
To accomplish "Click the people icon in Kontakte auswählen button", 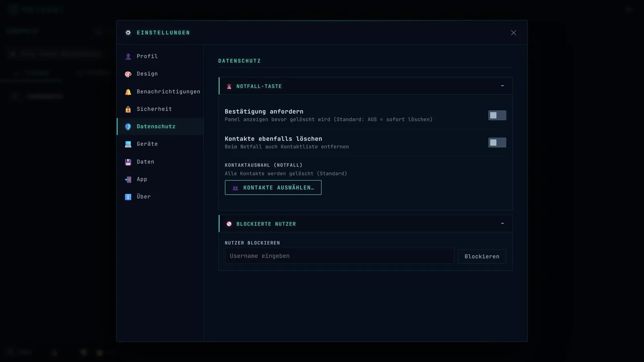I will [235, 188].
